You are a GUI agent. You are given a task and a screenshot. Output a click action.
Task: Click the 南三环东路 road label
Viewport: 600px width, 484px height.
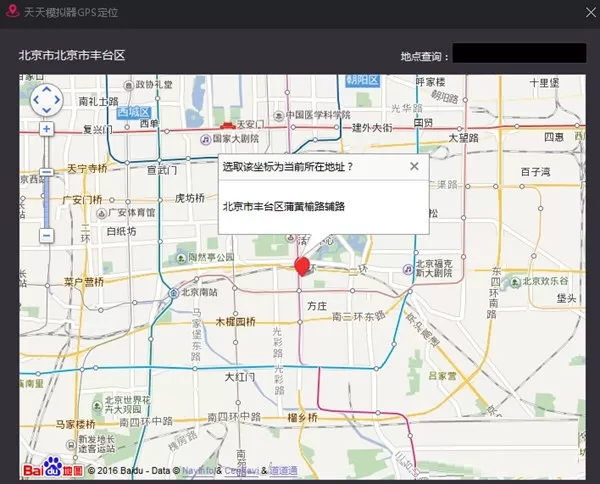359,316
